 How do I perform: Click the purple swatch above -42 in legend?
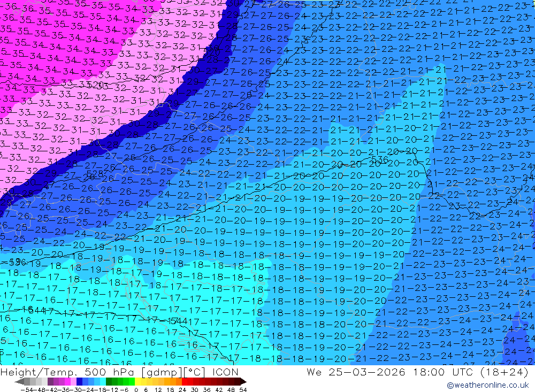click(50, 381)
